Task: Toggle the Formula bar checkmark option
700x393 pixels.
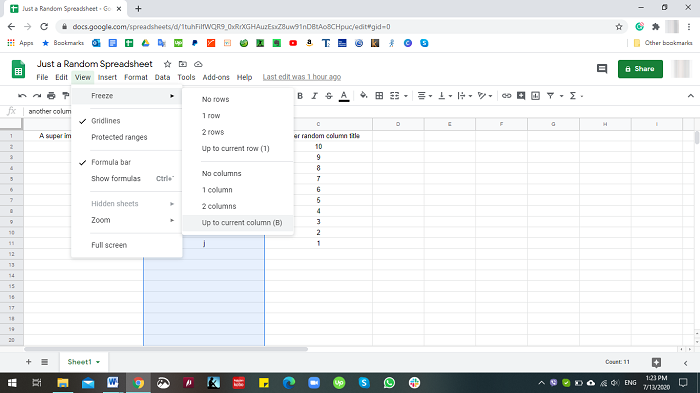Action: click(x=127, y=162)
